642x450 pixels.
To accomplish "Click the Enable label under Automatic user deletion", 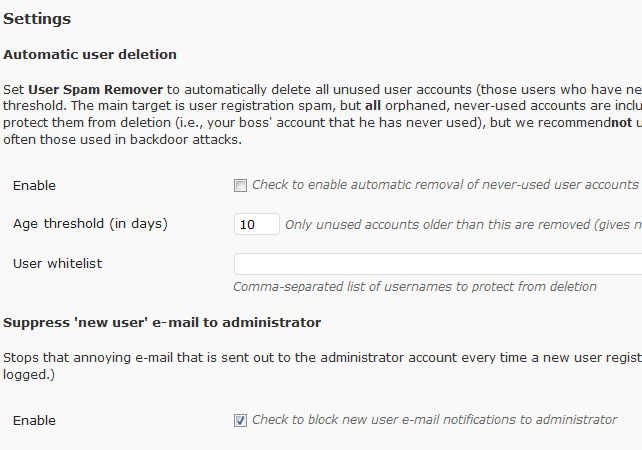I will pyautogui.click(x=34, y=185).
